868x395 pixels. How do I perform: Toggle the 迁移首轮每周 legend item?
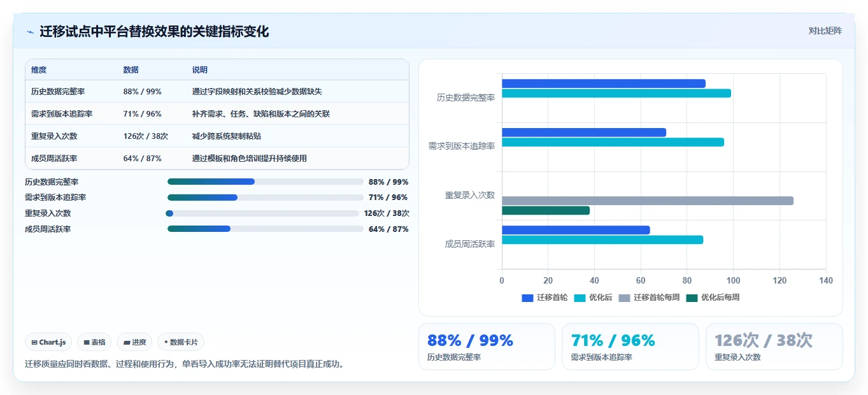pos(649,298)
